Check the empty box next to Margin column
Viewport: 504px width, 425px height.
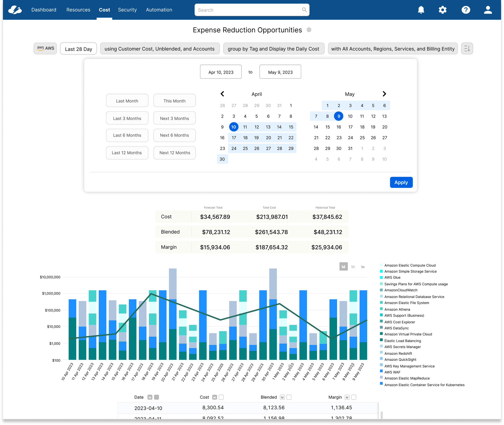point(354,397)
